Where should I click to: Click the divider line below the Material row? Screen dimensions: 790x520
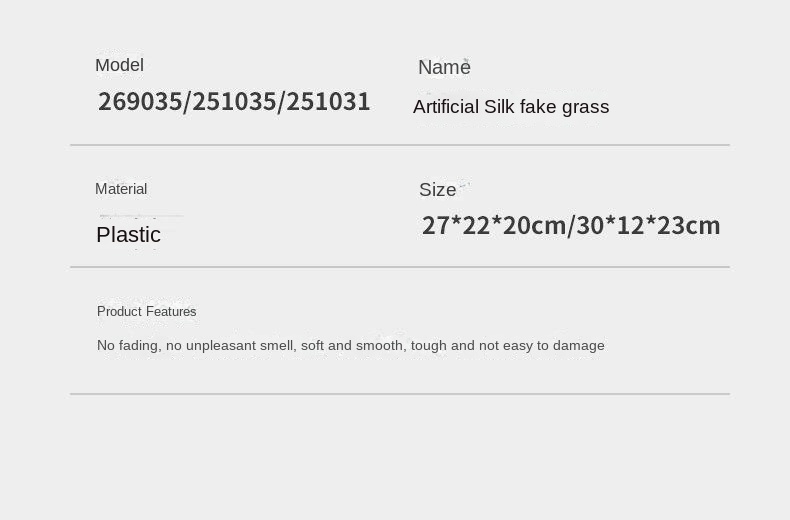[400, 267]
